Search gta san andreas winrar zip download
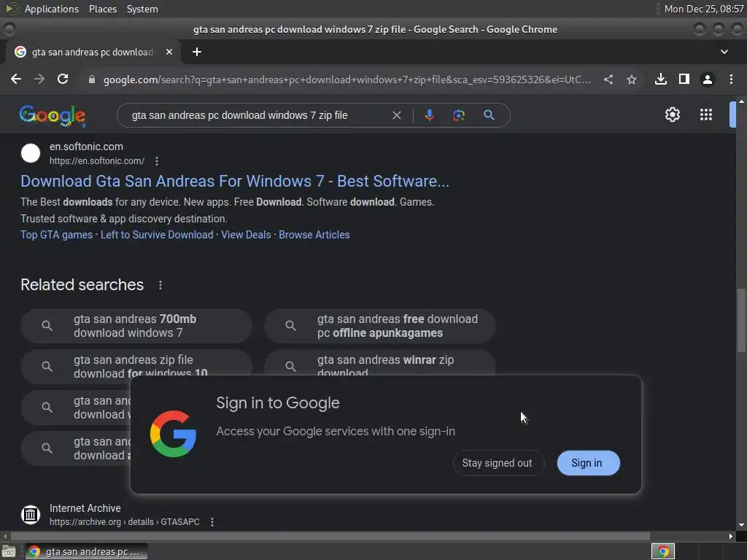Screen dimensions: 747x560 coord(379,363)
